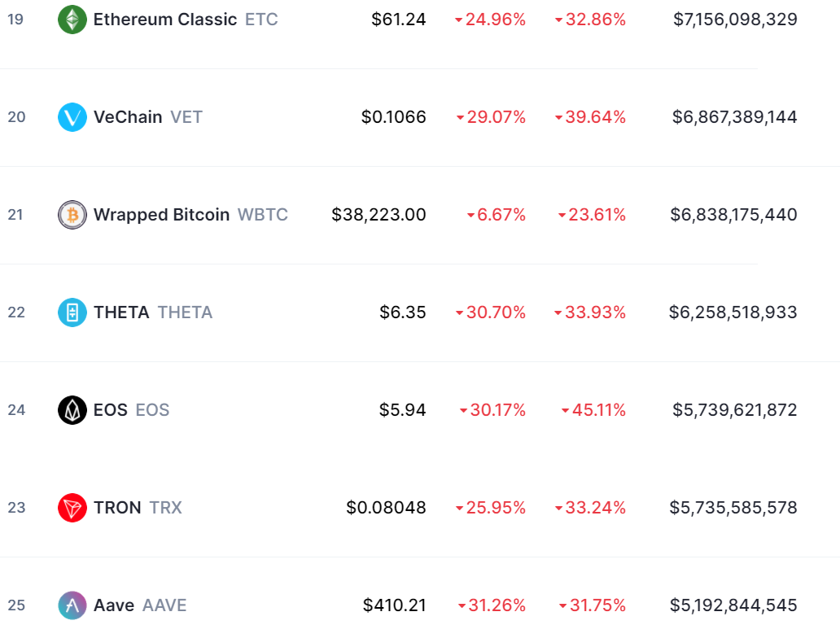Click the EOS logo icon
The width and height of the screenshot is (840, 638).
tap(72, 410)
